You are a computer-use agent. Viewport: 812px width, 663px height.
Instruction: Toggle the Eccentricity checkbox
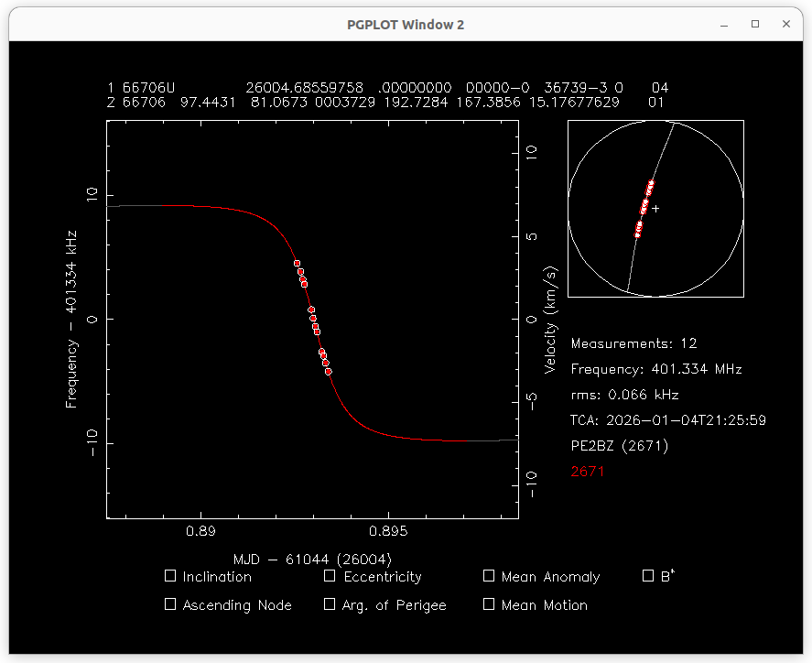click(330, 576)
